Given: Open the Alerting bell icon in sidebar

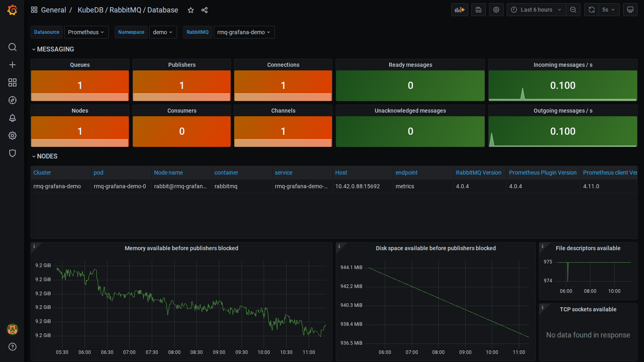Looking at the screenshot, I should click(x=12, y=118).
